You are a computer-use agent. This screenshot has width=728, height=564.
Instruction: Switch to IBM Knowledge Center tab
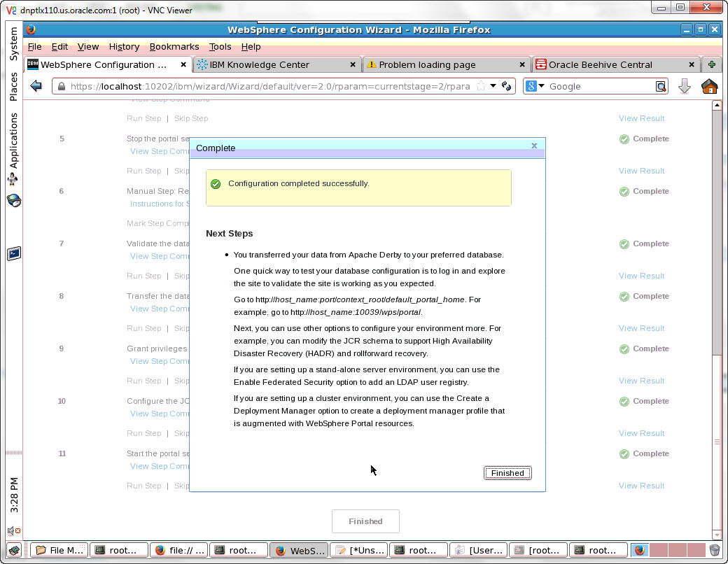(x=276, y=65)
